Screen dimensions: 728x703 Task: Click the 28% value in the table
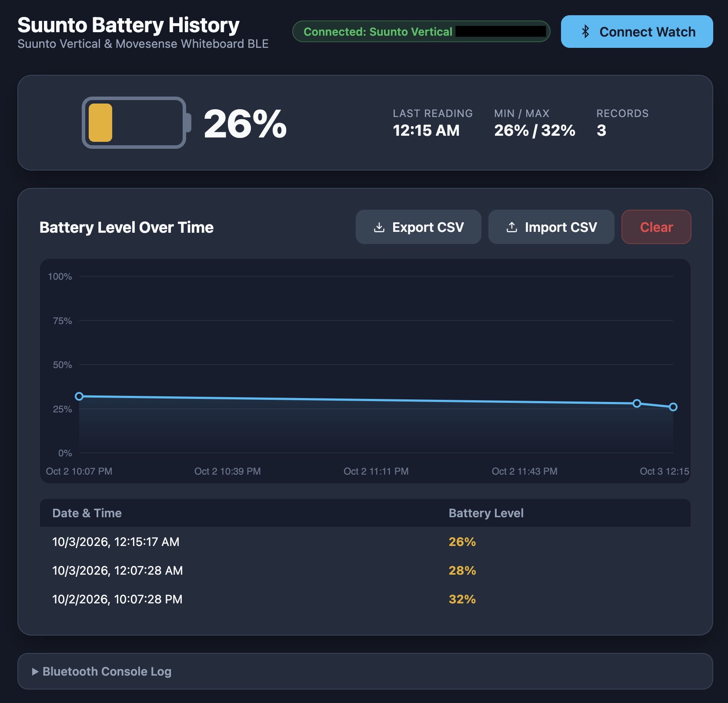click(x=462, y=570)
